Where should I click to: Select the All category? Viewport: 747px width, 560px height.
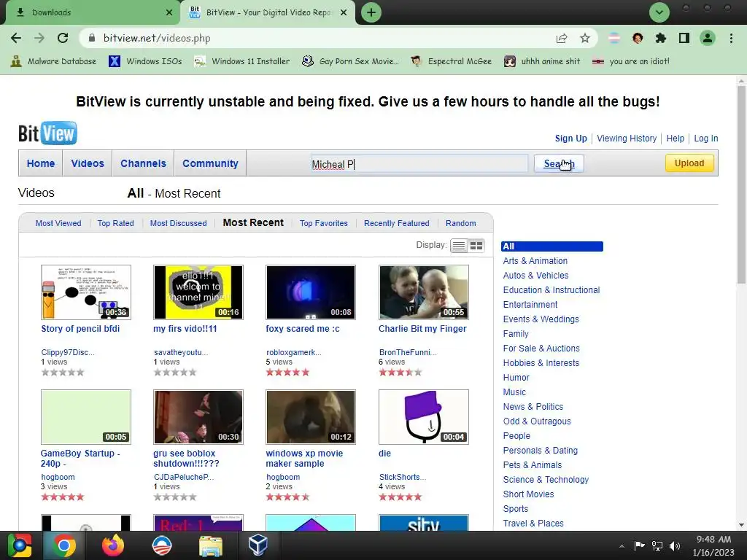click(x=551, y=246)
